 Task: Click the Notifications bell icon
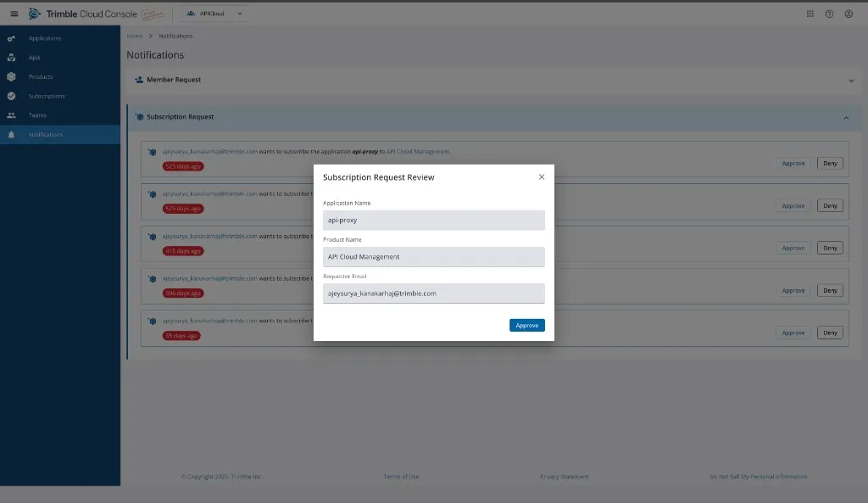click(x=11, y=135)
